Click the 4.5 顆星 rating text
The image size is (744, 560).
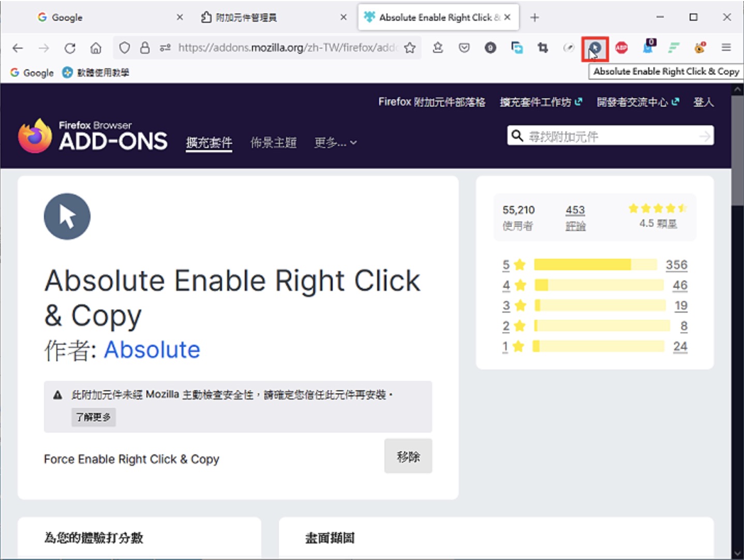pos(658,224)
